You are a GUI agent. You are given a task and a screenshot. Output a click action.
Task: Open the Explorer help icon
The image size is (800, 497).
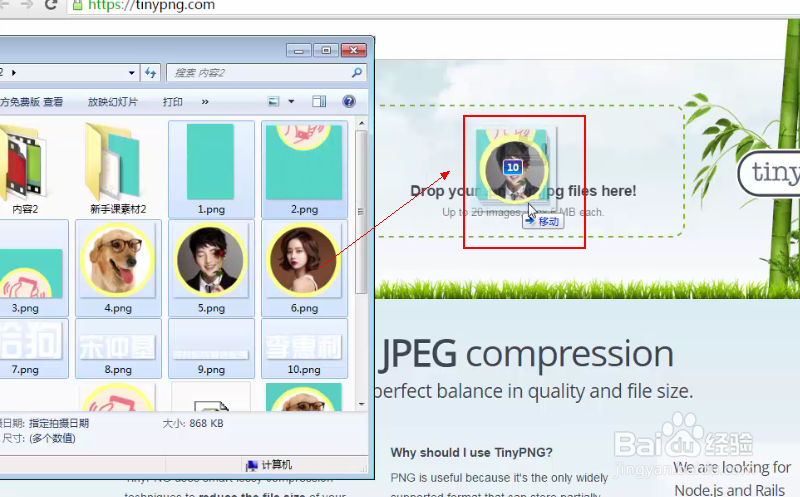click(x=349, y=101)
